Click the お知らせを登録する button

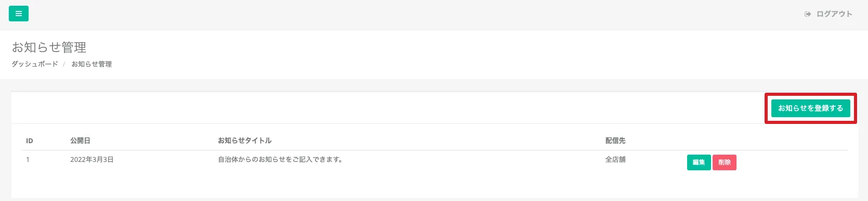coord(811,108)
